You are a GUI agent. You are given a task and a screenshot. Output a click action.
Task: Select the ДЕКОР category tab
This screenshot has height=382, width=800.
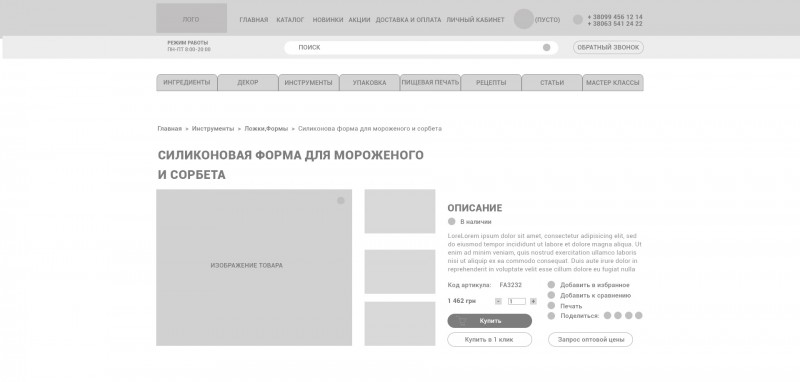pos(248,83)
